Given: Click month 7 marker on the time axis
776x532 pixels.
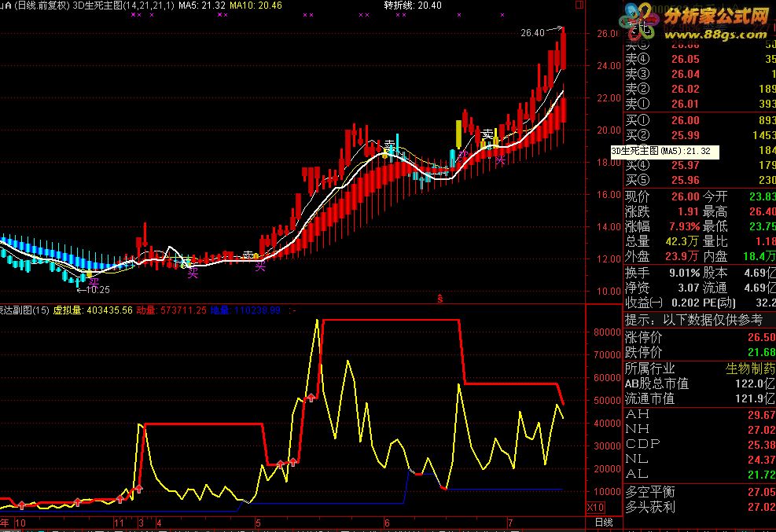Looking at the screenshot, I should click(509, 523).
